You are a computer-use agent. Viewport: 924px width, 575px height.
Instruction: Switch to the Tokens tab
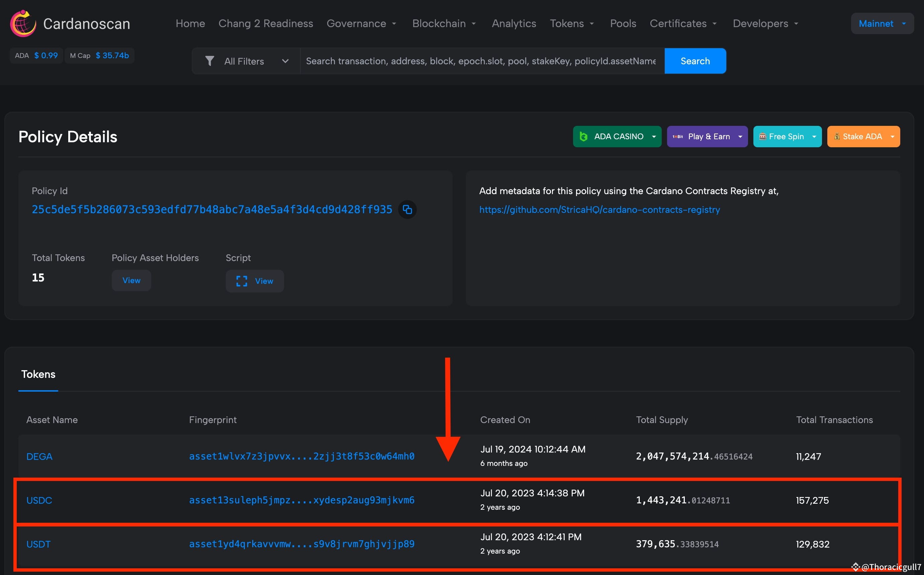[x=38, y=374]
